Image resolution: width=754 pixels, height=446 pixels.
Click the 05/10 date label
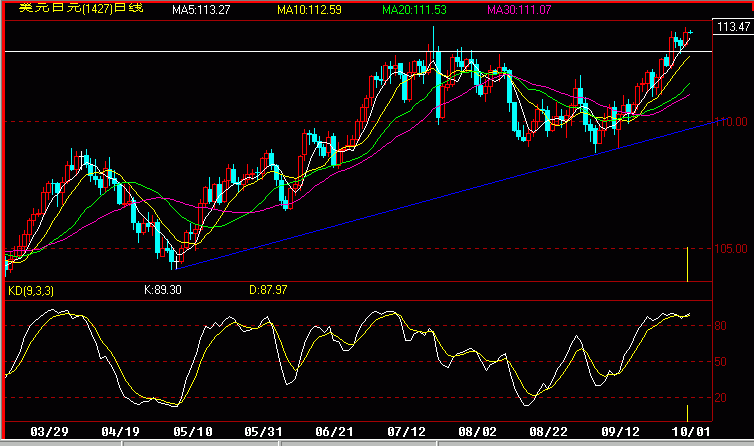tap(192, 431)
